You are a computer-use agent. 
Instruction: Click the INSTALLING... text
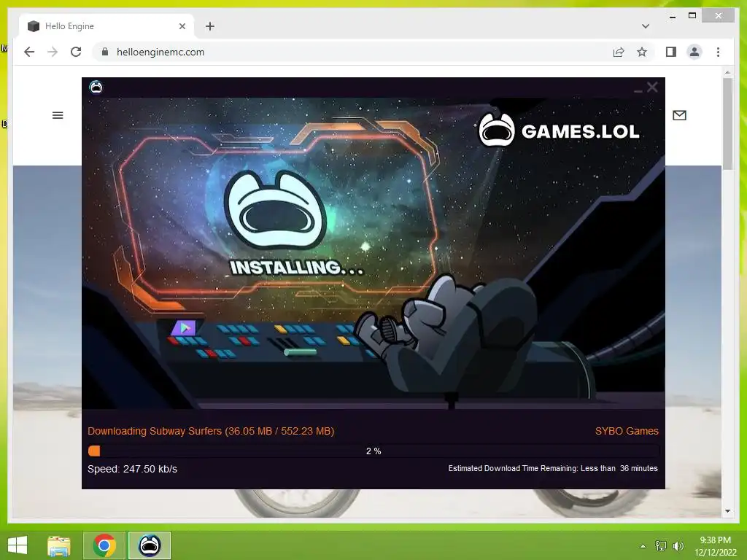297,267
